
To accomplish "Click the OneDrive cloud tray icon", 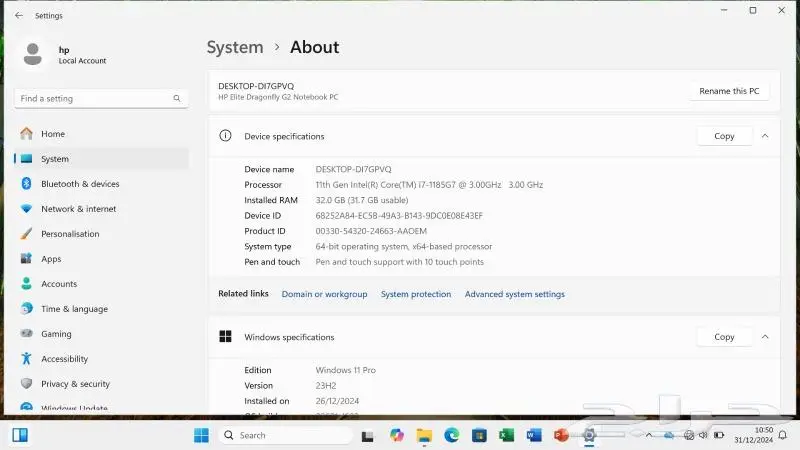I will 669,435.
